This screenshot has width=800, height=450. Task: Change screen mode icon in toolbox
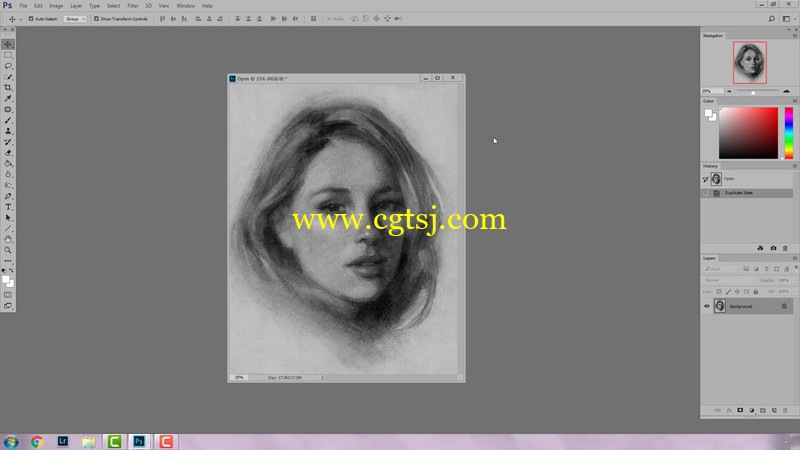pos(8,306)
